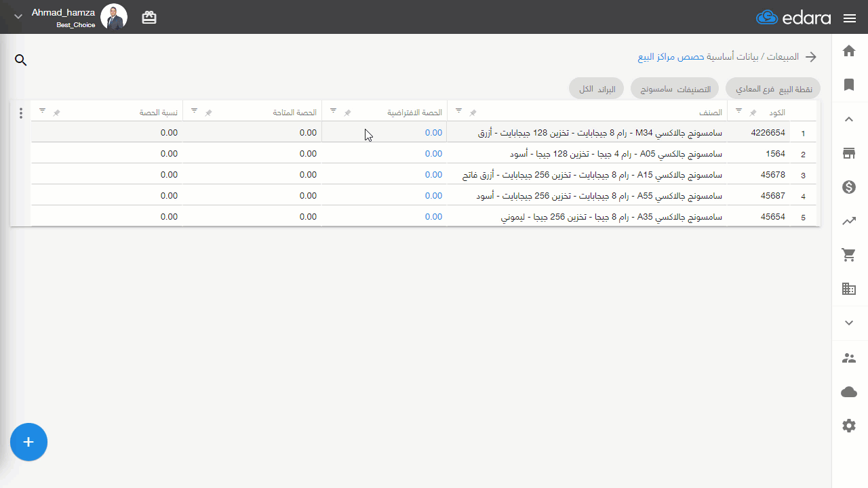The width and height of the screenshot is (868, 488).
Task: Click default quota 0.00 for code 45678
Action: (433, 175)
